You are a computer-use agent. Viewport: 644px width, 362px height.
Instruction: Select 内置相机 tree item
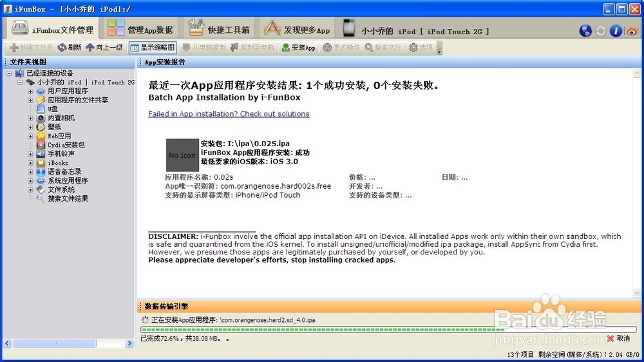point(61,118)
